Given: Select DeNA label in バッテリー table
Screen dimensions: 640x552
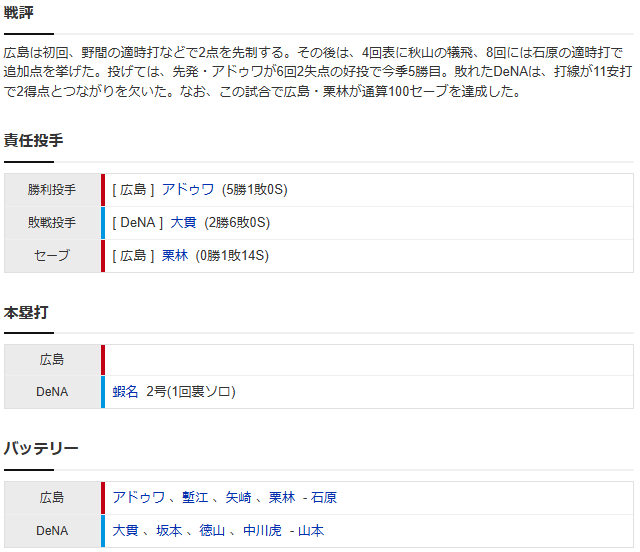Looking at the screenshot, I should tap(52, 531).
